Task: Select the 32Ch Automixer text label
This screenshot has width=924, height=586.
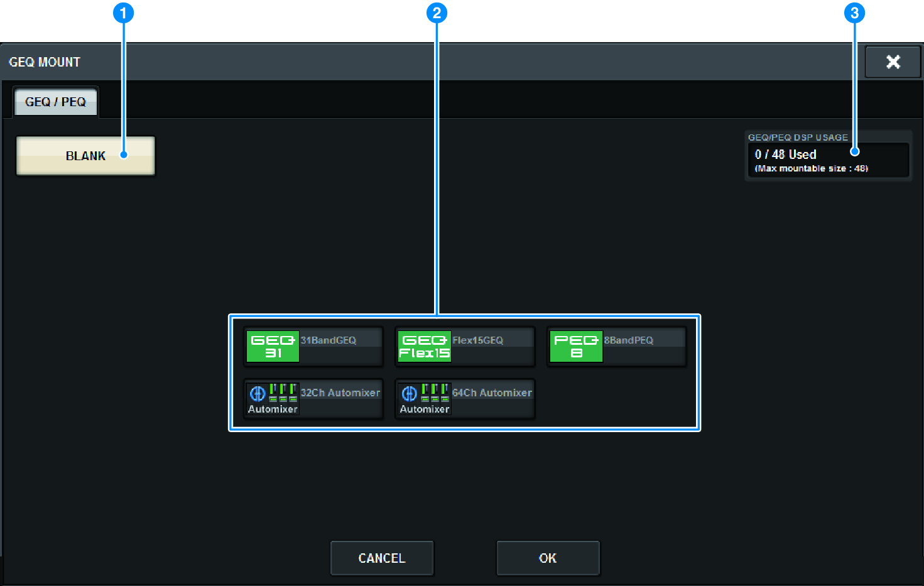Action: pyautogui.click(x=340, y=393)
